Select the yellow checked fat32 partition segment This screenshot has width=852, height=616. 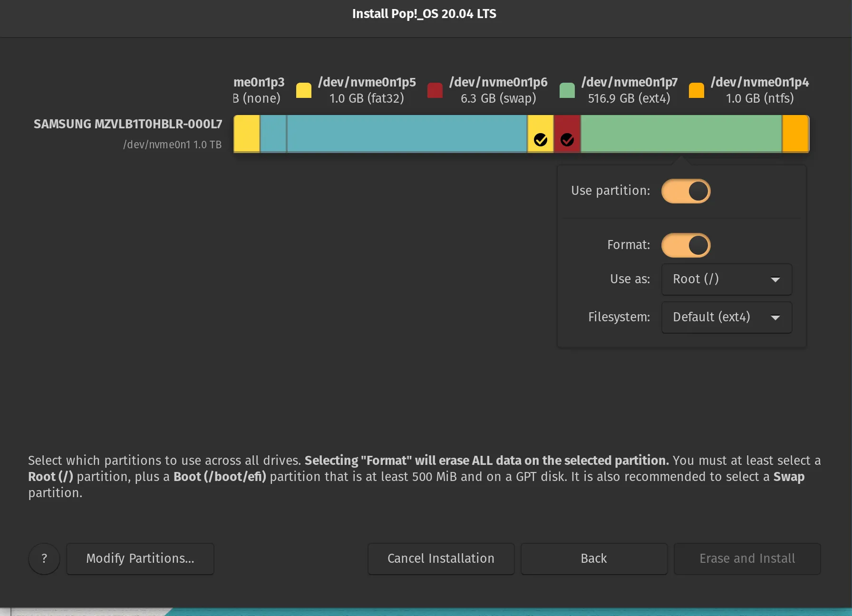click(x=541, y=134)
